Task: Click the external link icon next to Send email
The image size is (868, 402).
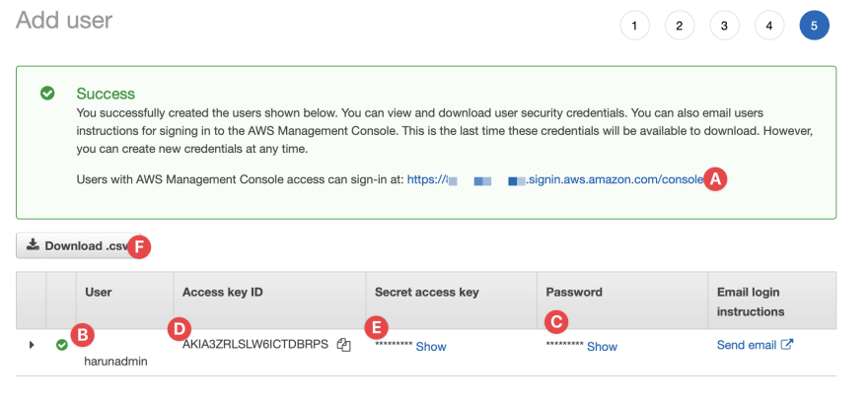Action: point(787,345)
